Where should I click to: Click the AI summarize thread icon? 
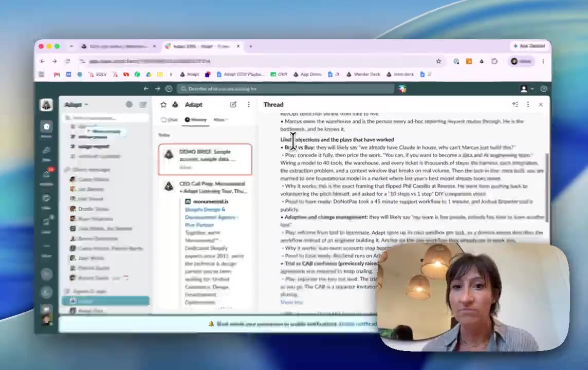[515, 104]
